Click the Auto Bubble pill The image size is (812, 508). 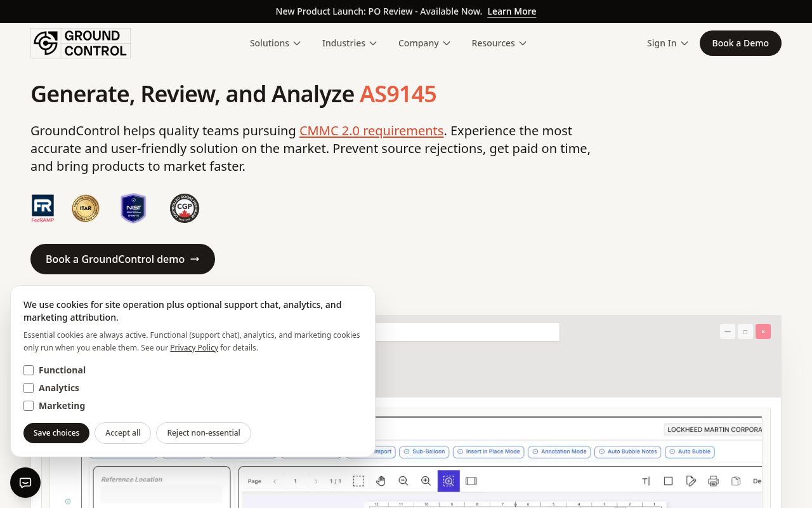pos(690,451)
